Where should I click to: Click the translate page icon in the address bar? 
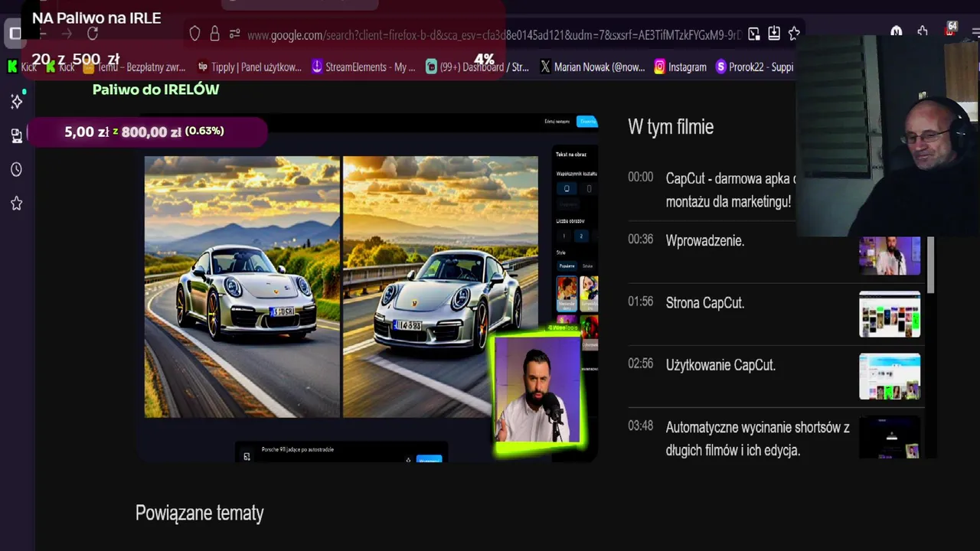pos(754,34)
